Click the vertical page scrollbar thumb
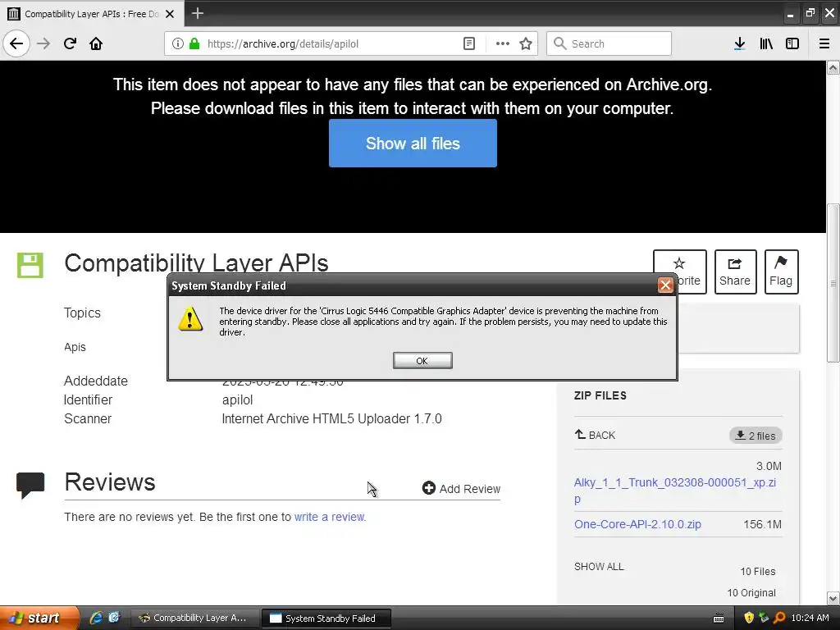This screenshot has height=630, width=840. 833,283
